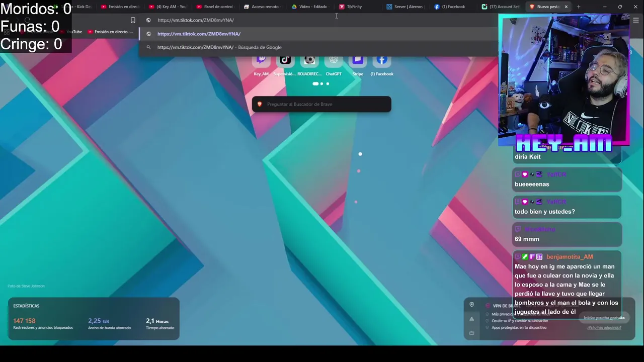
Task: Click Foto de Steve Johnson credit link
Action: [x=26, y=286]
